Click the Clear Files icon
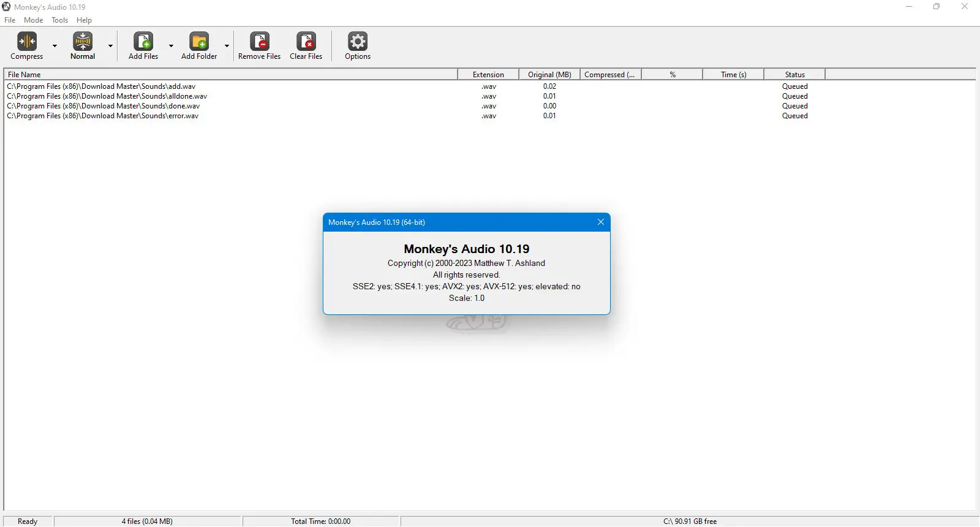Image resolution: width=980 pixels, height=527 pixels. tap(306, 41)
